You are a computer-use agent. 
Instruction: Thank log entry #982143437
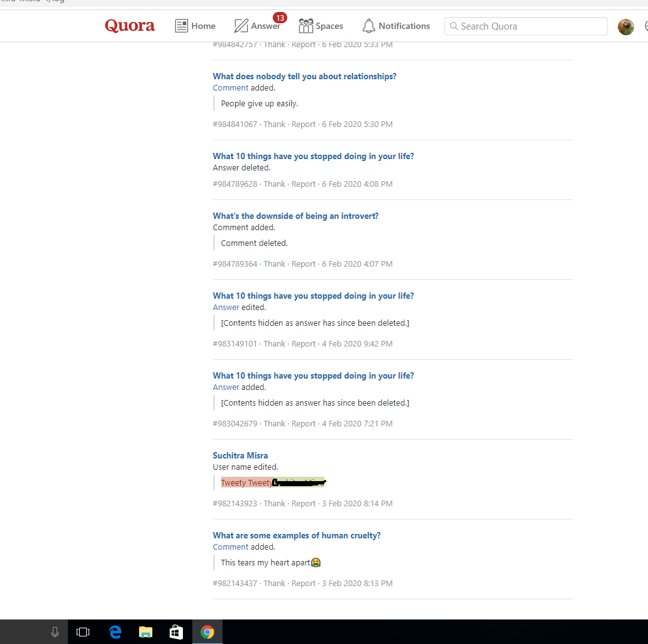pos(275,583)
